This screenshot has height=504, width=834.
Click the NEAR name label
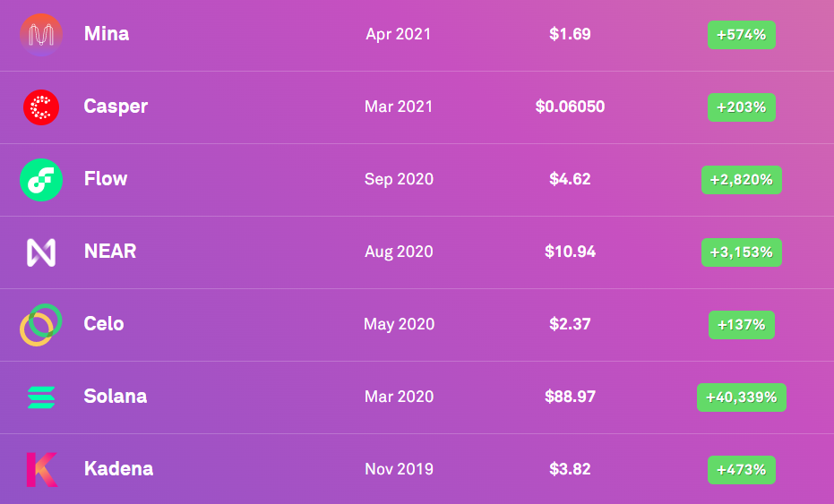pyautogui.click(x=110, y=252)
